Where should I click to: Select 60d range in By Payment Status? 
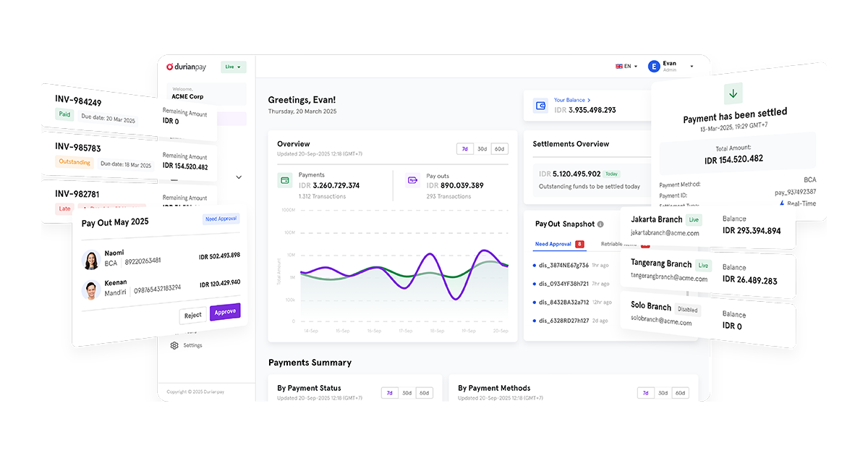tap(424, 393)
